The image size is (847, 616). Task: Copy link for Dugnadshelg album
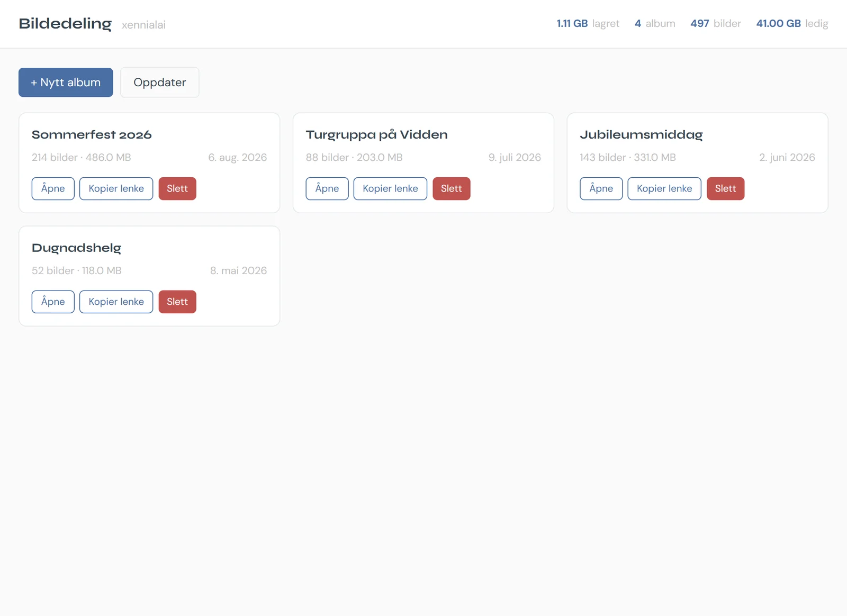tap(116, 302)
